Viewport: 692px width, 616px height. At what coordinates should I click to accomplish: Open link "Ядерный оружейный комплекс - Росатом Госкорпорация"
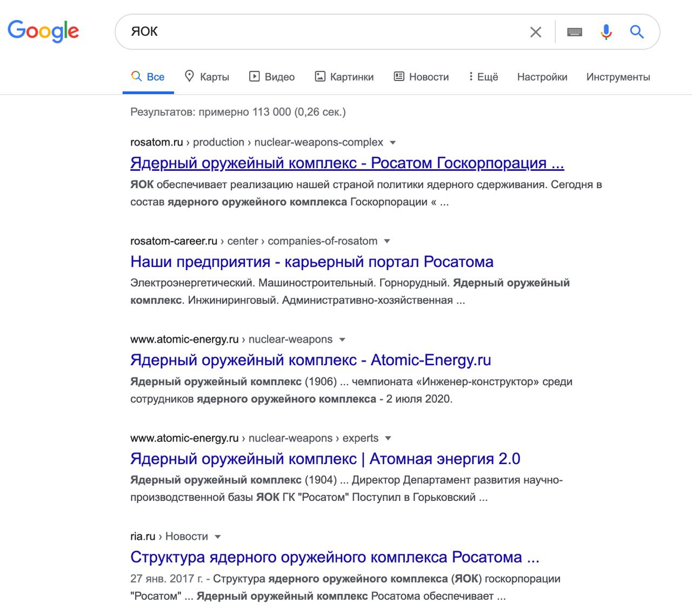click(347, 163)
